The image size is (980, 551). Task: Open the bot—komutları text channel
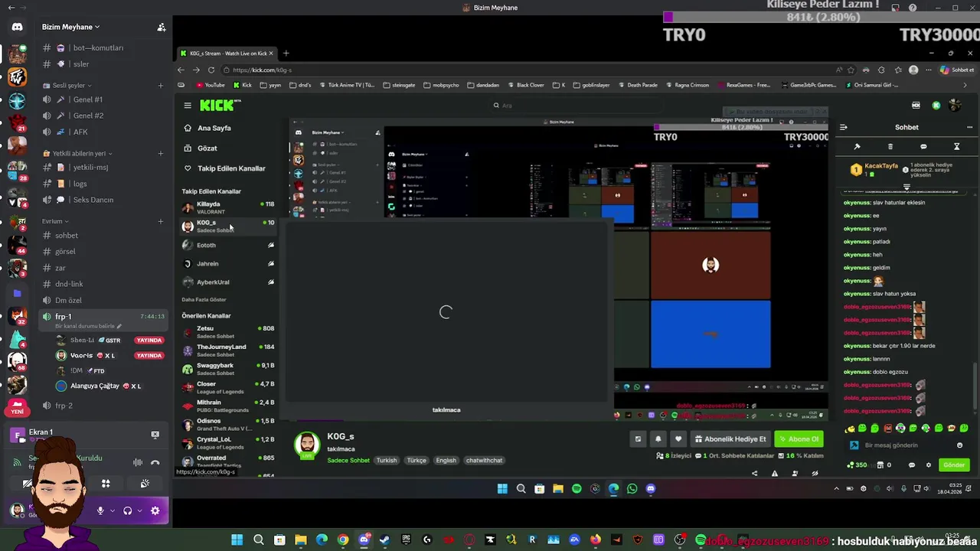pos(103,48)
